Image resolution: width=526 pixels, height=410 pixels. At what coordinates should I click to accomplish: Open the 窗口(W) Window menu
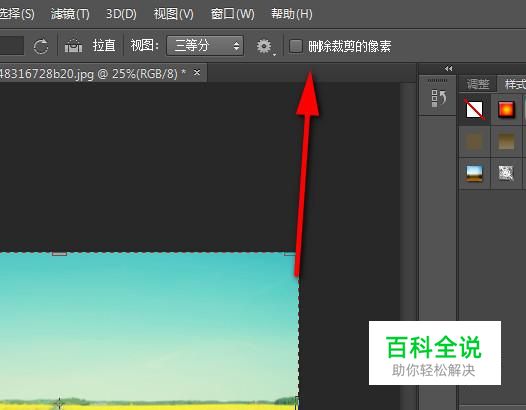(232, 14)
